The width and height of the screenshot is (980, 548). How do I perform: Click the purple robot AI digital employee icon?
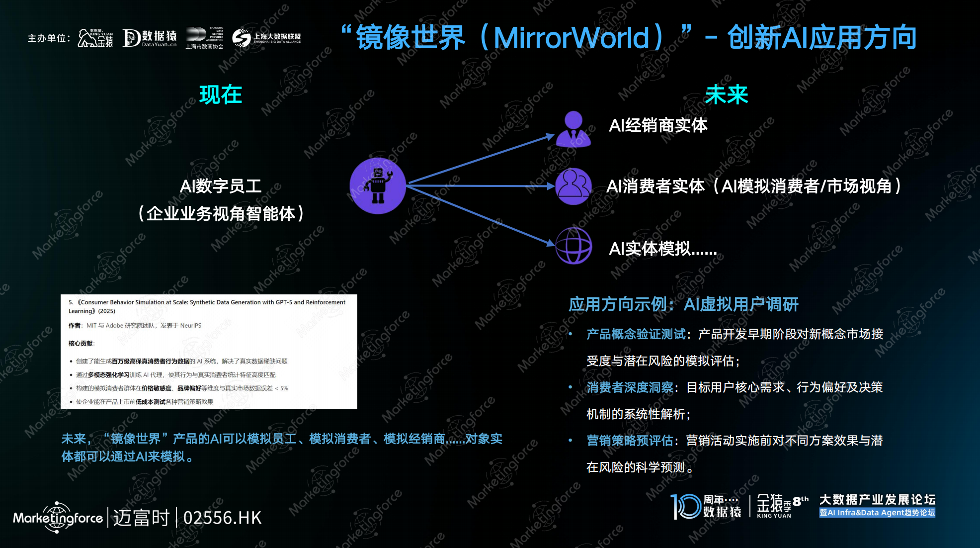coord(378,186)
